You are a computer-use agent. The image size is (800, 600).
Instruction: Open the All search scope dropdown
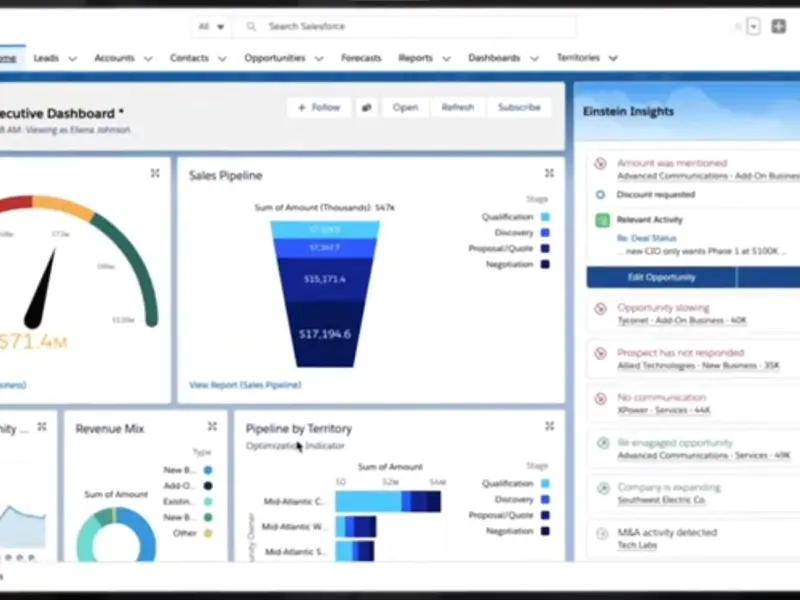(x=212, y=26)
